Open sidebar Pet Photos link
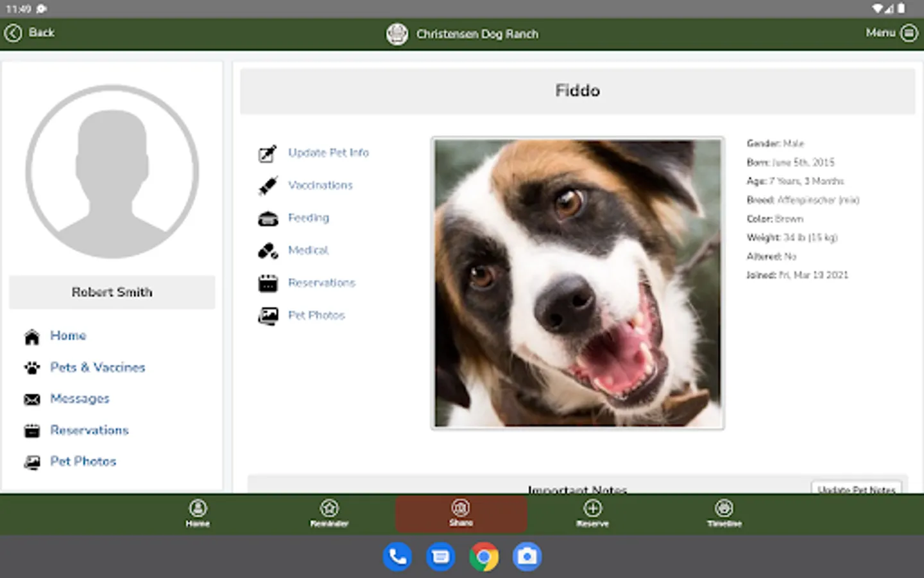 83,462
